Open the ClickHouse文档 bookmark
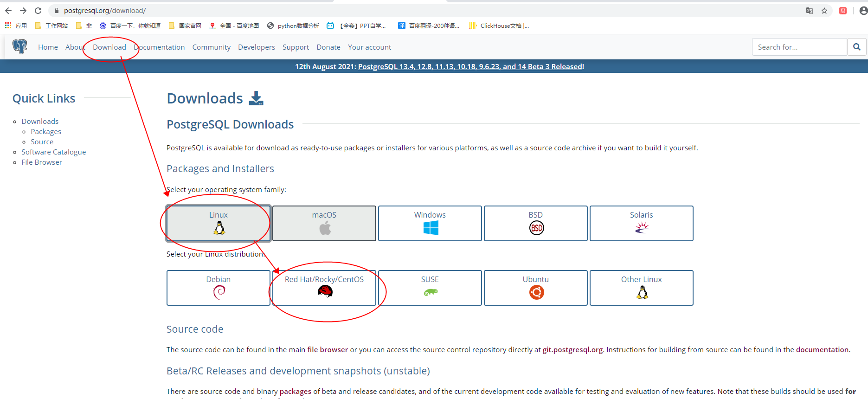Viewport: 868px width, 399px height. (499, 26)
